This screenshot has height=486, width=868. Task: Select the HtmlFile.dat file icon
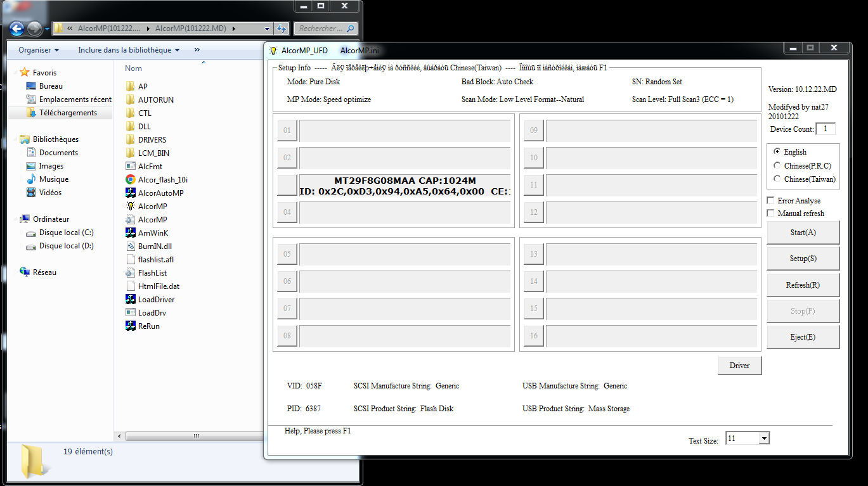130,286
